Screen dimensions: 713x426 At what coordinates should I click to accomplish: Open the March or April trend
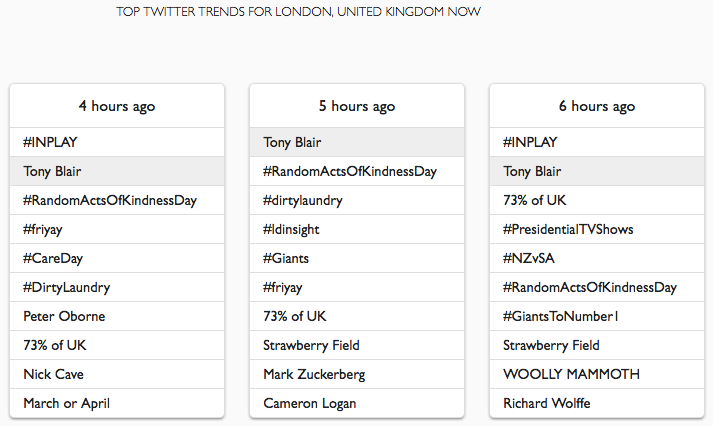(x=67, y=403)
